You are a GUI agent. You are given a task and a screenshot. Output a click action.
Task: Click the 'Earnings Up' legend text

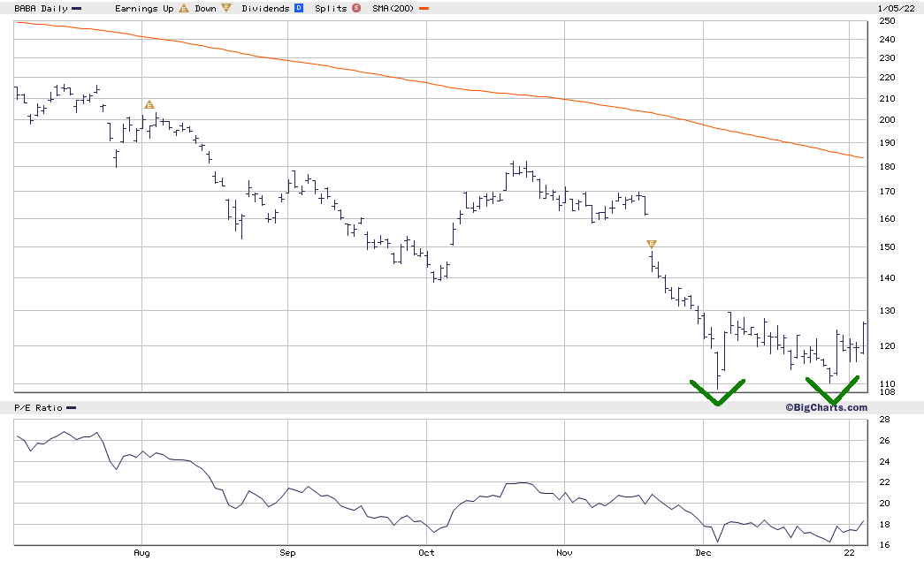point(144,8)
